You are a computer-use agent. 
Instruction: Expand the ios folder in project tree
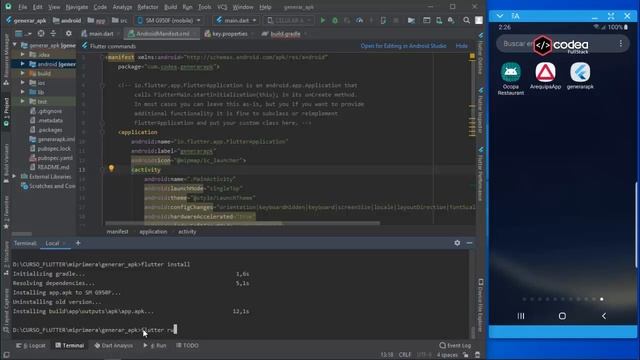tap(22, 82)
